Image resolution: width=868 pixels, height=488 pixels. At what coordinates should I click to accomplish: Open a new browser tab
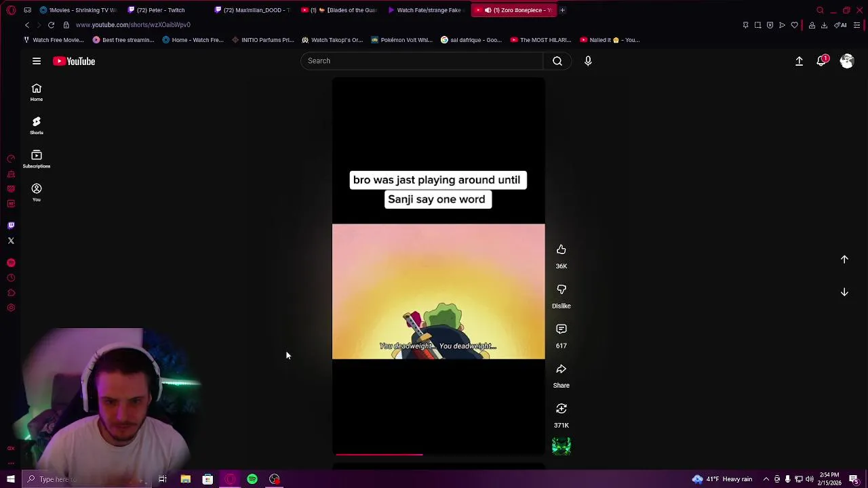[562, 10]
